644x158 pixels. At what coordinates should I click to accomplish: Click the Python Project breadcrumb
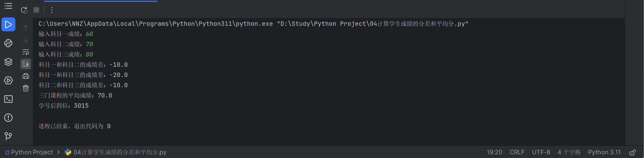[32, 152]
